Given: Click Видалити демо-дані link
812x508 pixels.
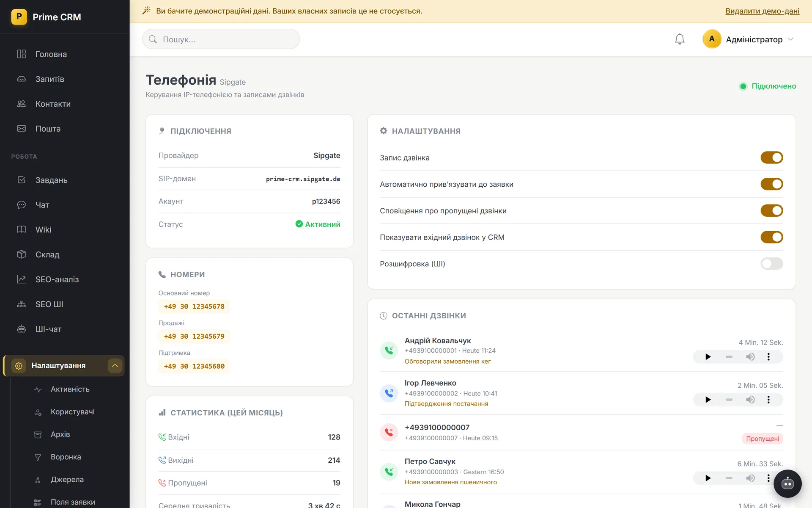Looking at the screenshot, I should [762, 11].
